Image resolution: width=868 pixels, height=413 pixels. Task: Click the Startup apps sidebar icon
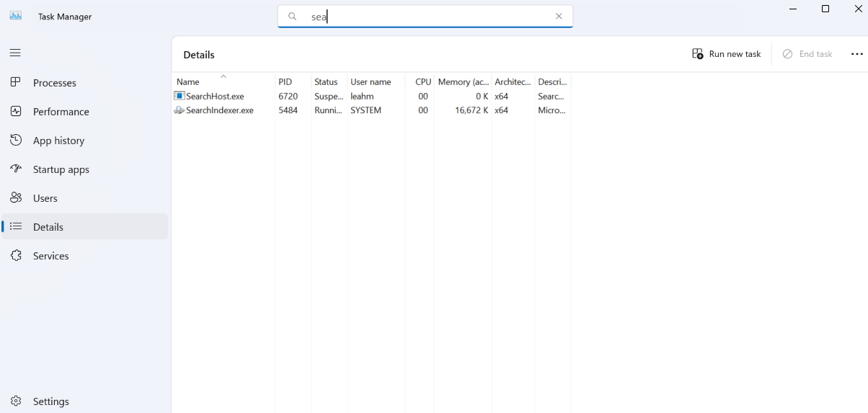point(15,169)
